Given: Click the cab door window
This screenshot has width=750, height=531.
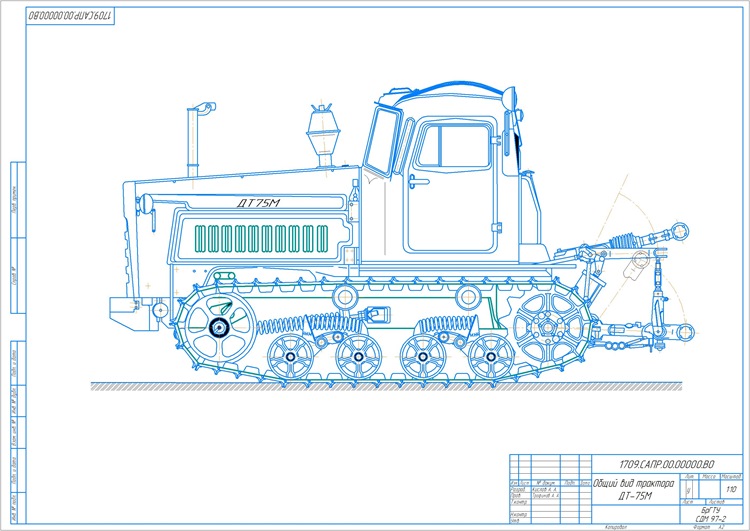Looking at the screenshot, I should click(453, 145).
